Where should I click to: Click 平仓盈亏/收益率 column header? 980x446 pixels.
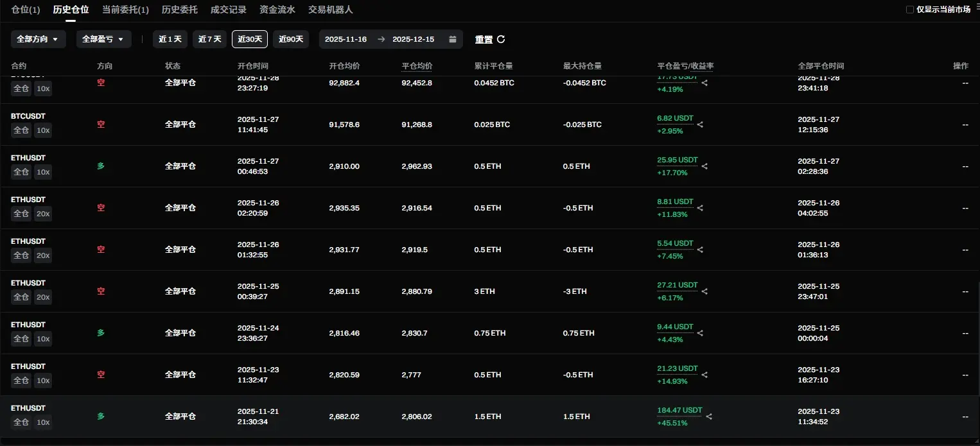[686, 66]
